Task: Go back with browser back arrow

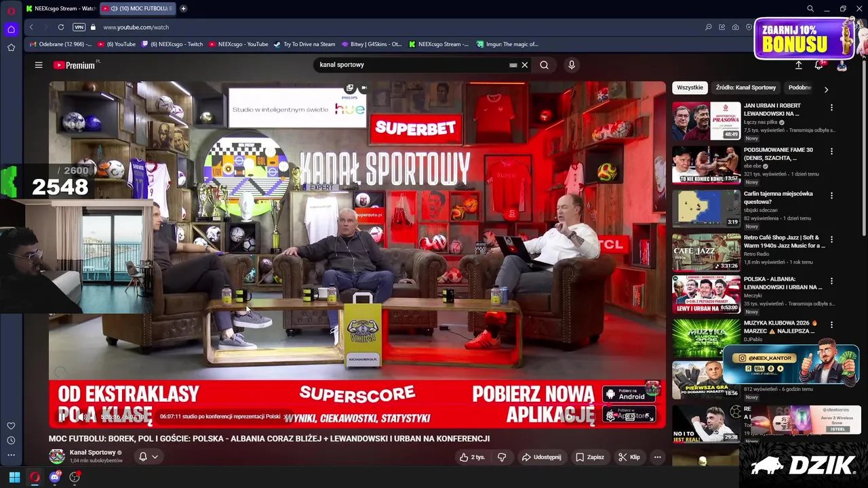Action: pyautogui.click(x=31, y=27)
